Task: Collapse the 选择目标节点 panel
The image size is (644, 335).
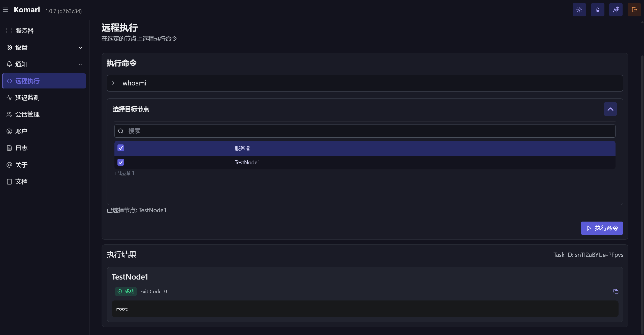Action: 610,109
